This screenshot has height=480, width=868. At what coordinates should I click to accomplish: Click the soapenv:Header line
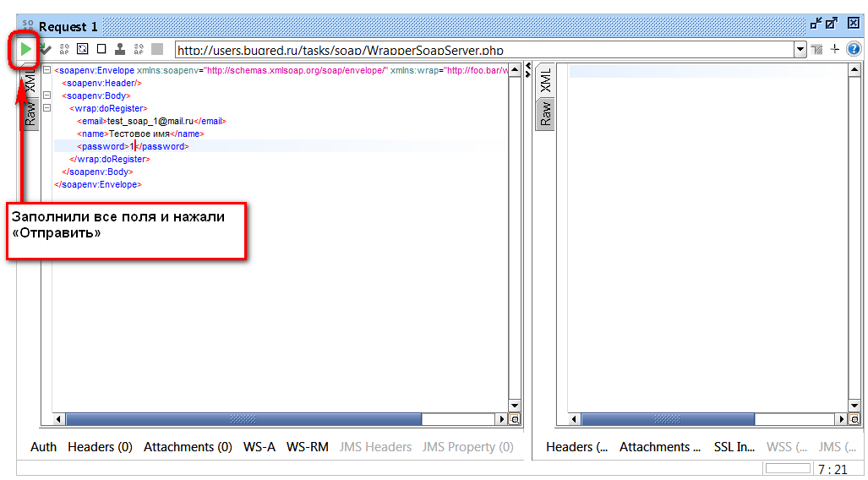tap(102, 83)
